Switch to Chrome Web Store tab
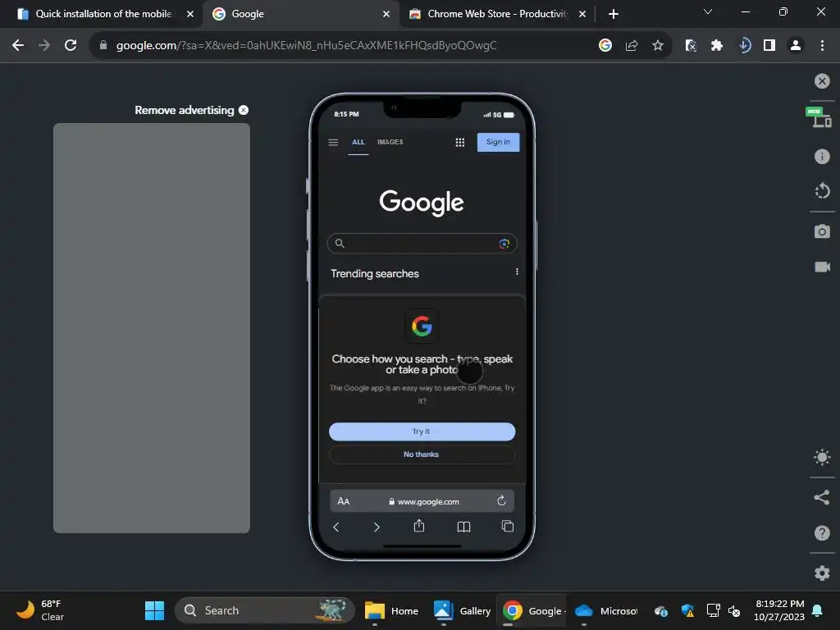840x630 pixels. [x=496, y=14]
